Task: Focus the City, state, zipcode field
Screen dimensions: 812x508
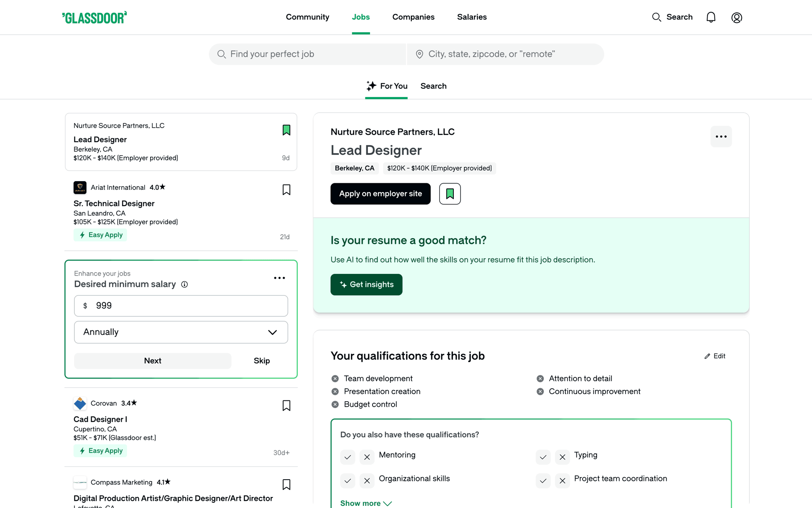Action: coord(505,54)
